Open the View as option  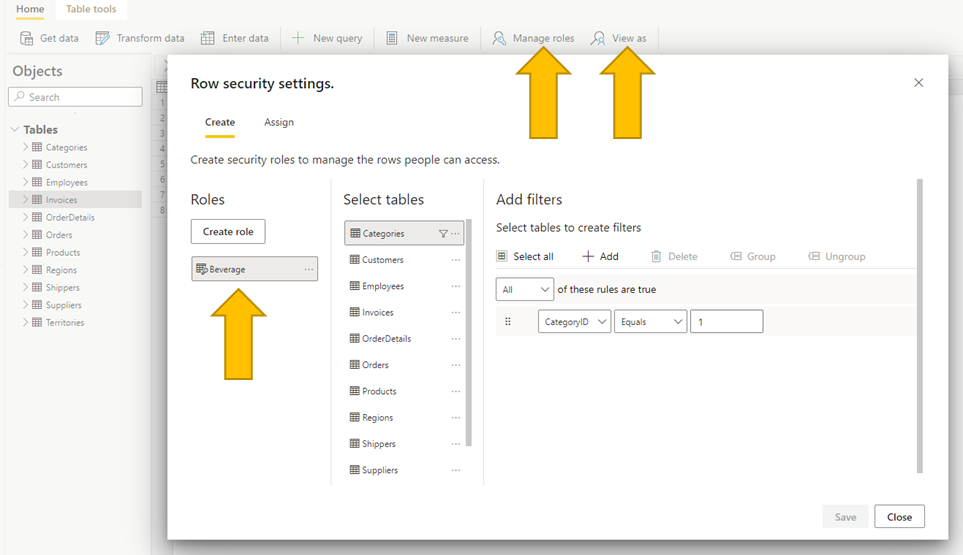618,38
